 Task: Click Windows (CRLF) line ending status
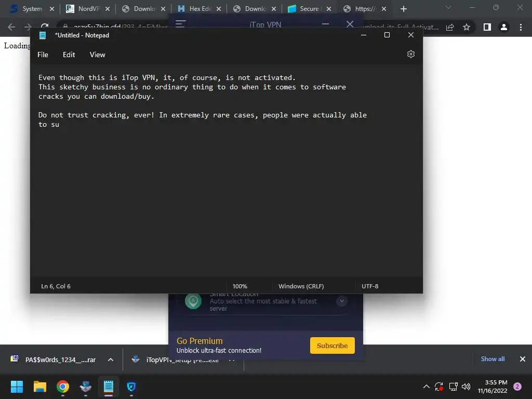[x=301, y=286]
